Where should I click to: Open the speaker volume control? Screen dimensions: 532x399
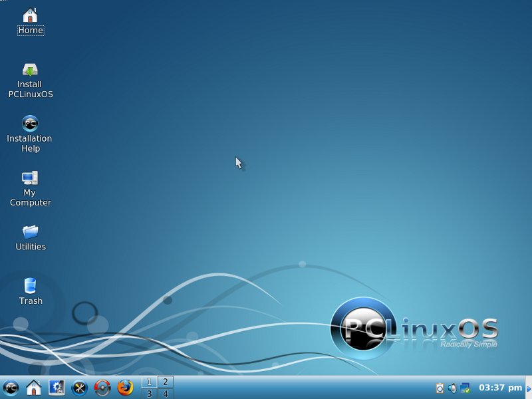(x=452, y=388)
